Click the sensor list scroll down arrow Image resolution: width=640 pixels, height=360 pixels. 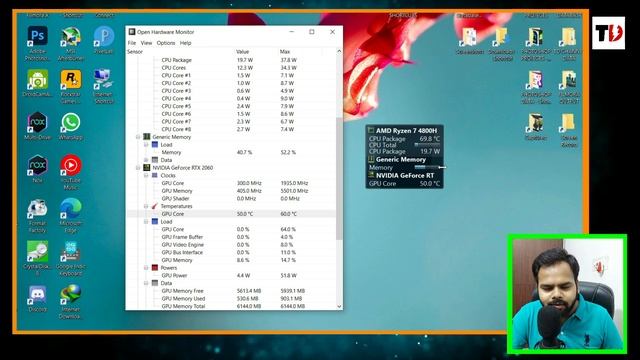point(339,306)
